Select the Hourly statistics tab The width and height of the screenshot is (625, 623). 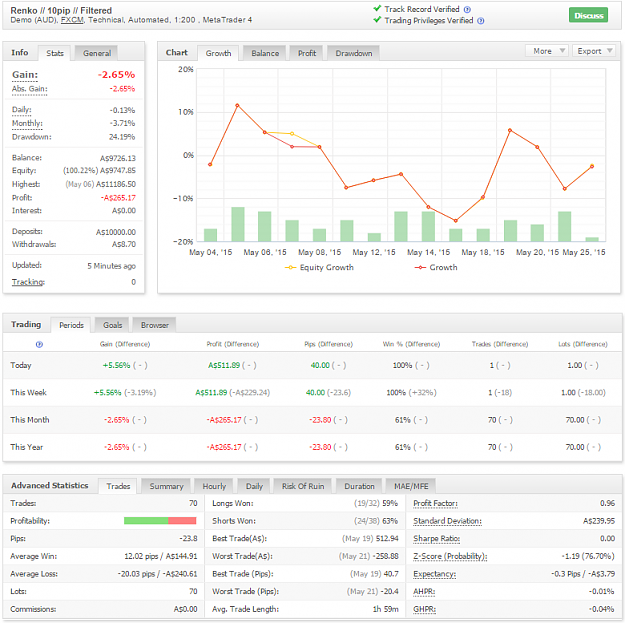214,486
